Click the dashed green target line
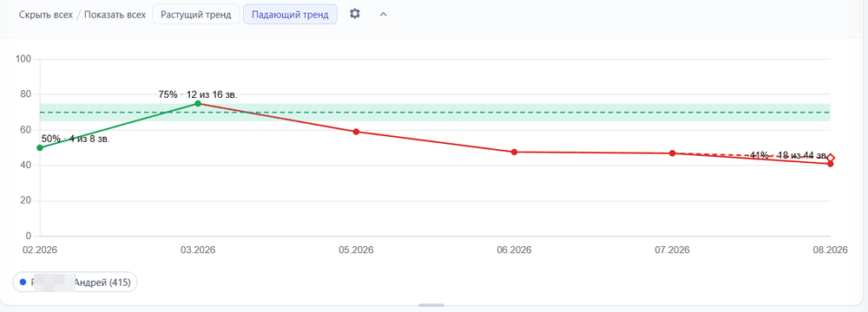Screen dimensions: 868x312 tap(435, 113)
